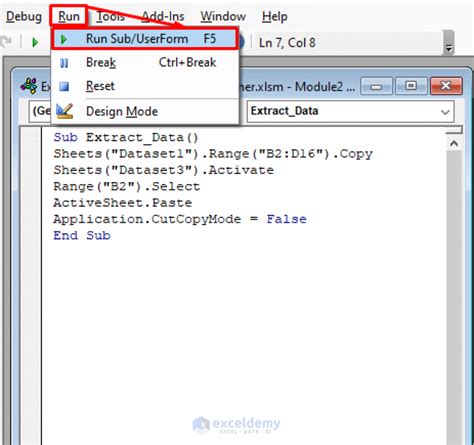
Task: Close the Module2 code window
Action: click(x=446, y=86)
